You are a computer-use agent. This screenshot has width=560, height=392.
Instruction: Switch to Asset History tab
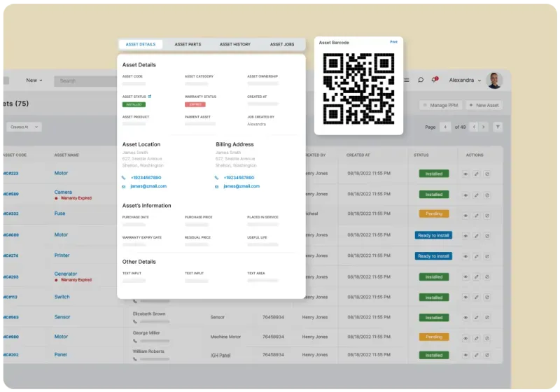235,44
